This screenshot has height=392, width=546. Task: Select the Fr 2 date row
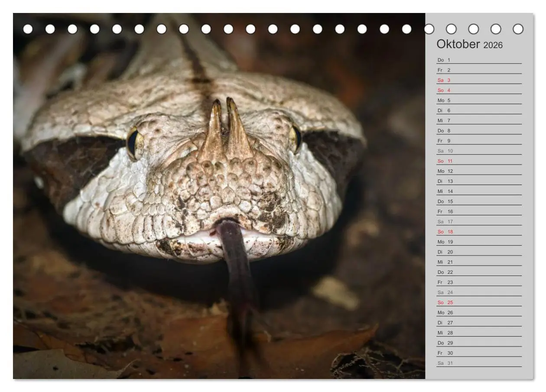(x=479, y=70)
